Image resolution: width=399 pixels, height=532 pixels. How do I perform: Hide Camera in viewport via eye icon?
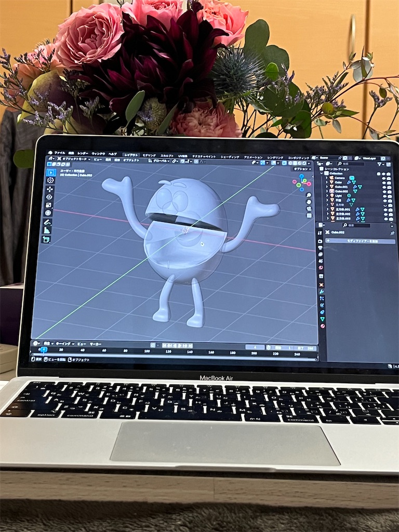click(384, 179)
